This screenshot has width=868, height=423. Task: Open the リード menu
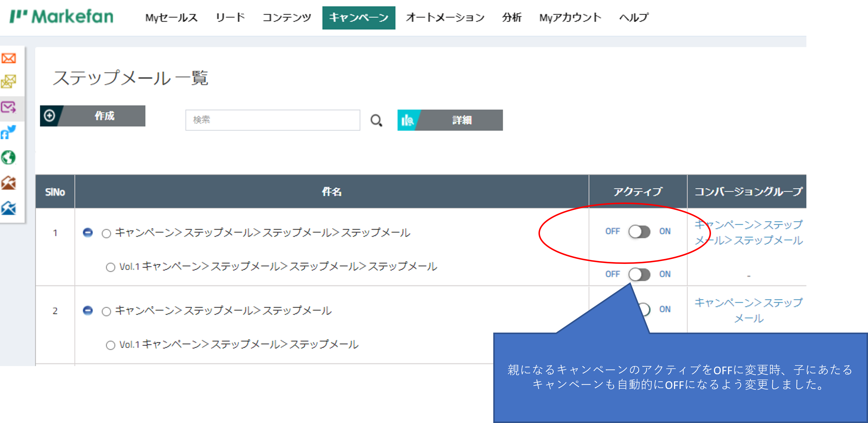tap(230, 18)
